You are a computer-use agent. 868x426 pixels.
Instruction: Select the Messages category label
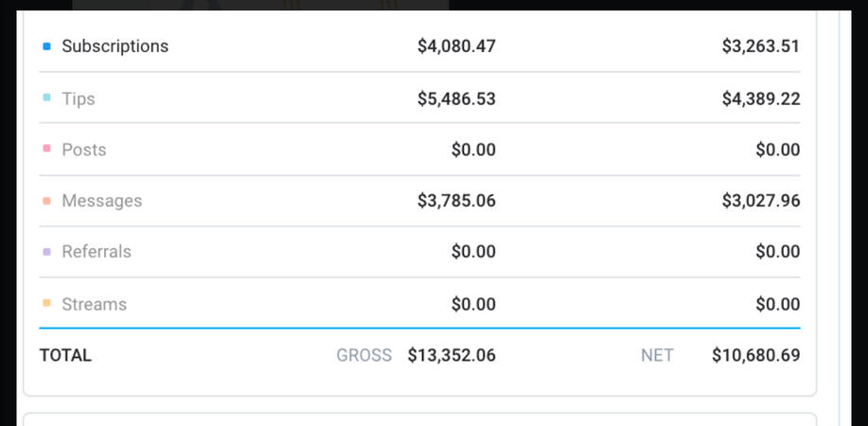[101, 201]
